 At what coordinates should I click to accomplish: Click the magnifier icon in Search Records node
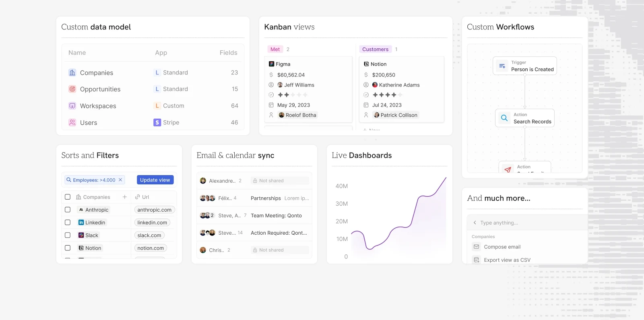pyautogui.click(x=504, y=118)
